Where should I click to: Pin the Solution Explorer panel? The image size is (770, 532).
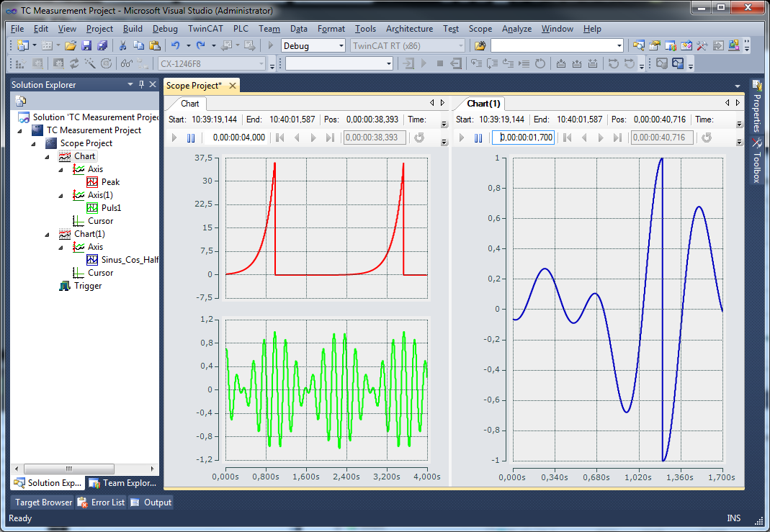(x=141, y=84)
